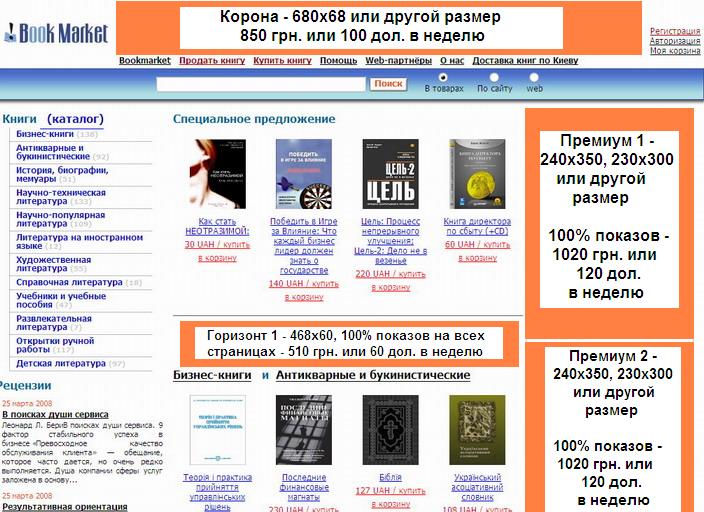Image resolution: width=704 pixels, height=512 pixels.
Task: Click into the search text field
Action: click(261, 84)
